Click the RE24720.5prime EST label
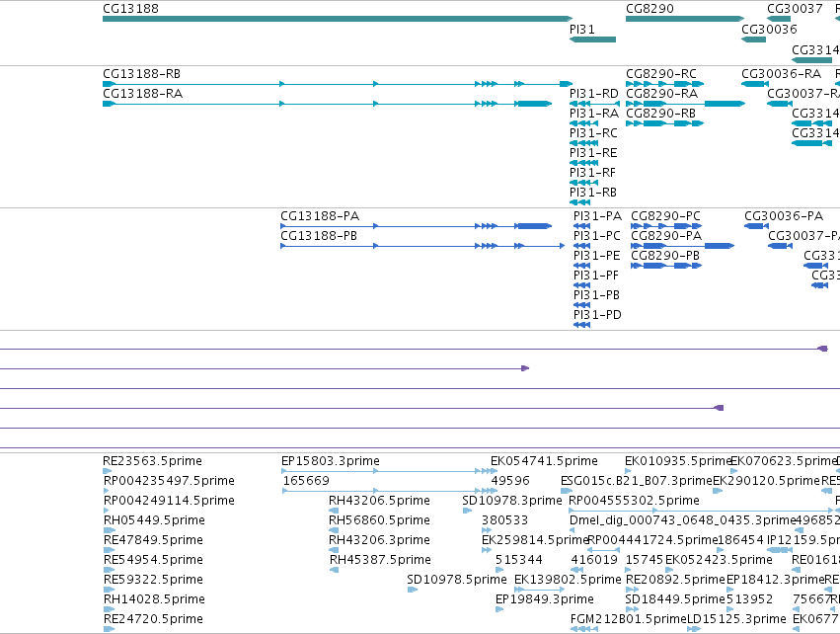Viewport: 840px width, 634px height. pyautogui.click(x=153, y=619)
